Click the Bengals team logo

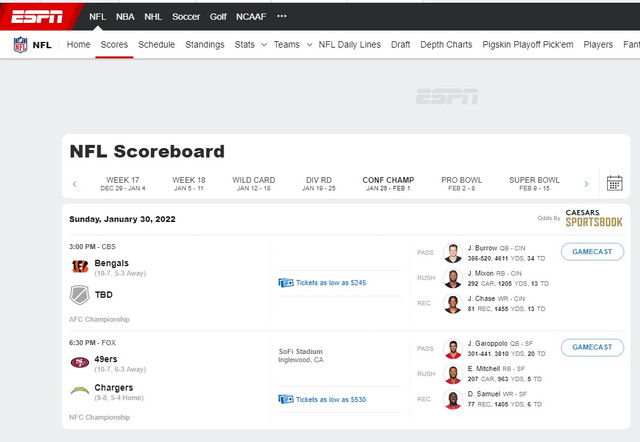pos(80,267)
